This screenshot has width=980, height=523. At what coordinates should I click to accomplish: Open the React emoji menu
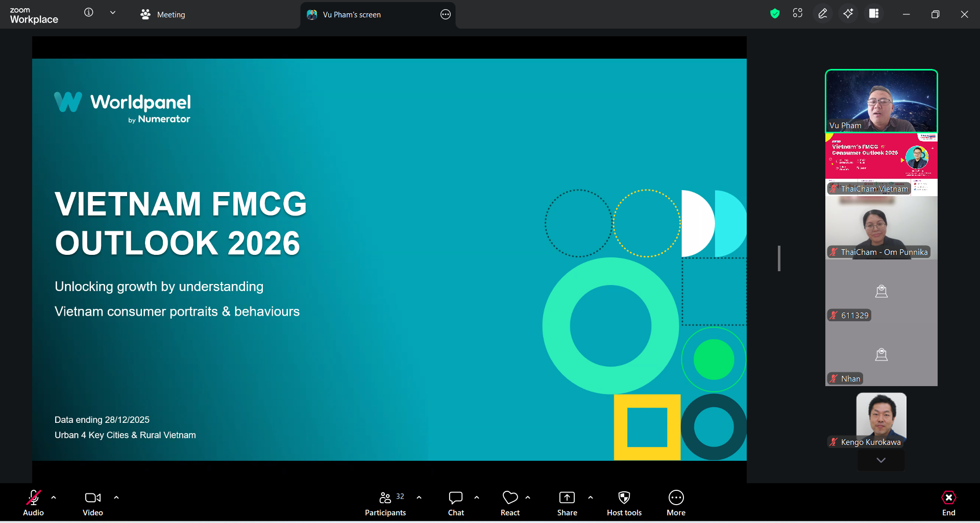pos(510,503)
